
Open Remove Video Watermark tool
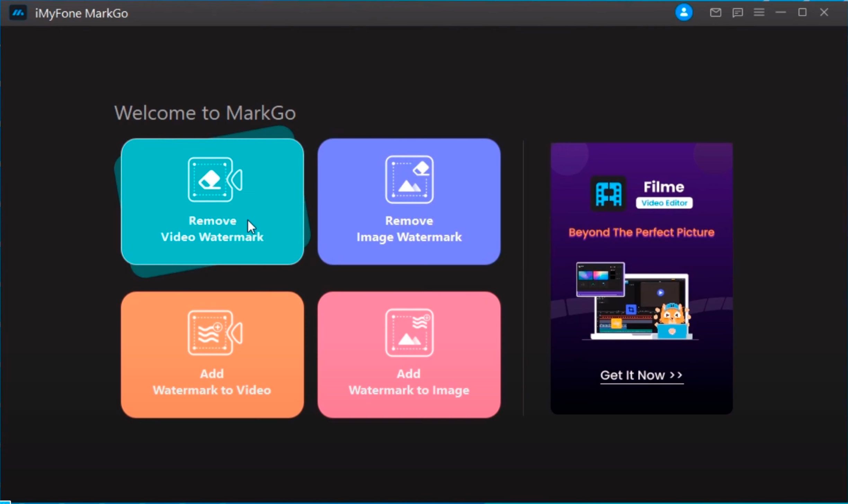click(212, 201)
